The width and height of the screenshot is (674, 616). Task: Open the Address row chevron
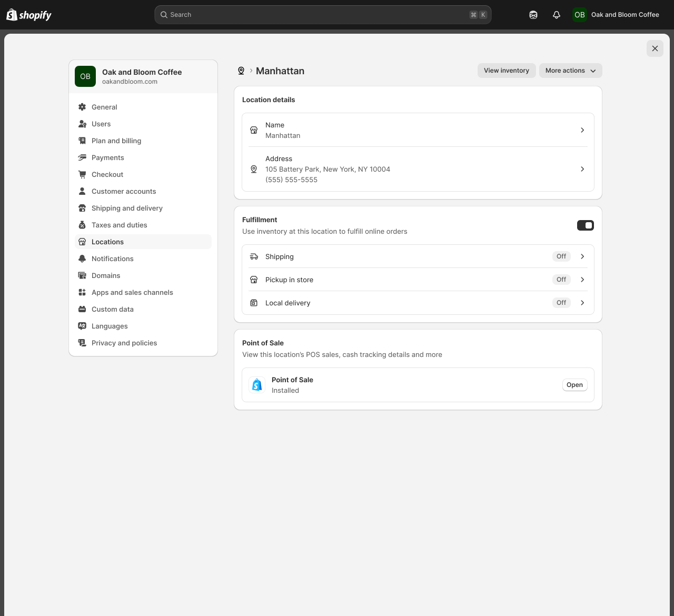click(582, 169)
